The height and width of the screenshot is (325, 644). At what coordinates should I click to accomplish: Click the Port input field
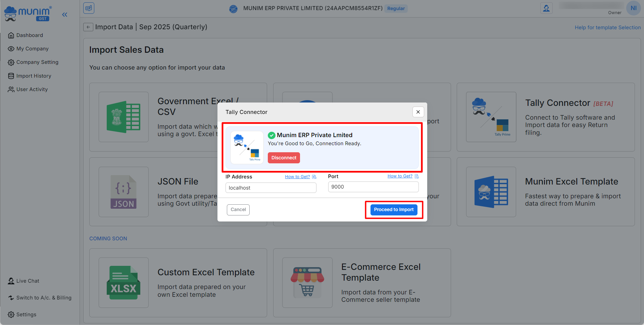click(x=373, y=187)
